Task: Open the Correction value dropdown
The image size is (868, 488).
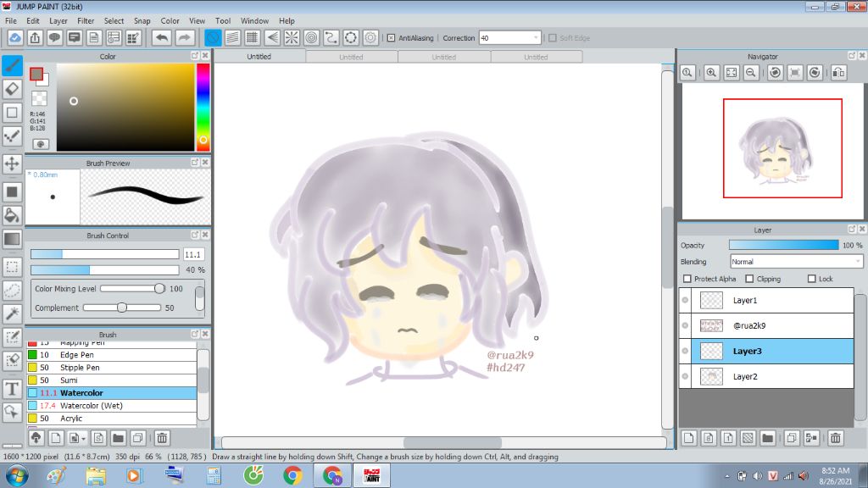Action: pos(536,37)
